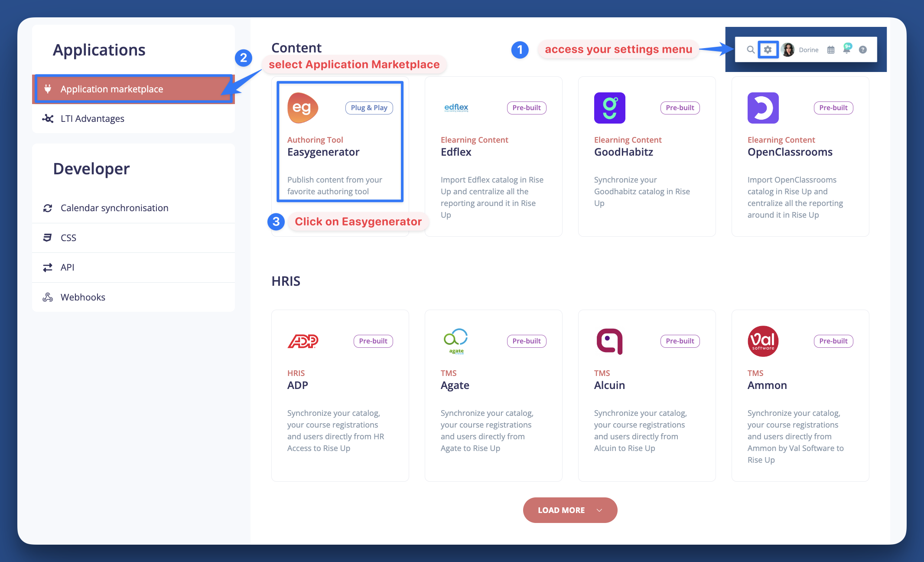The image size is (924, 562).
Task: Click the Pre-built badge on GoodHabitz
Action: (680, 108)
